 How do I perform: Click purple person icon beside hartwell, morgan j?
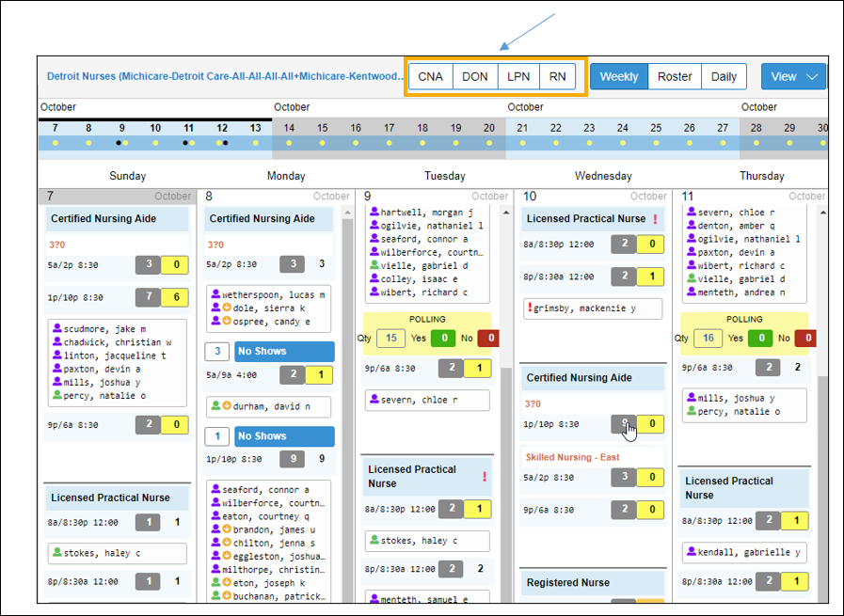[x=374, y=212]
